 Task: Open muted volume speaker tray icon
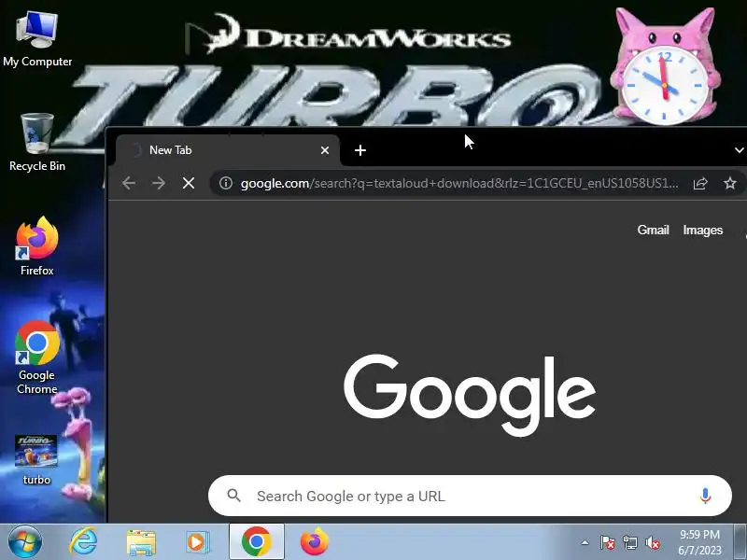[652, 542]
